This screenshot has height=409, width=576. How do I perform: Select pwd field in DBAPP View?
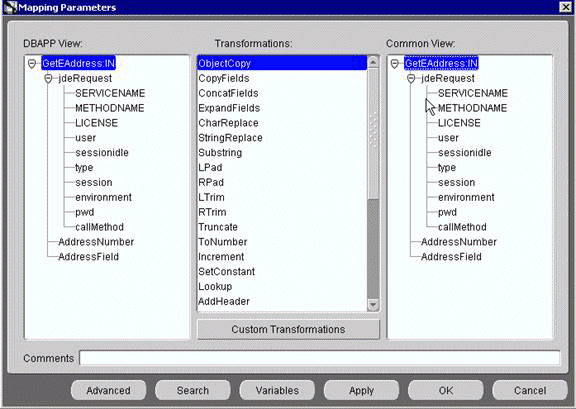pyautogui.click(x=85, y=212)
